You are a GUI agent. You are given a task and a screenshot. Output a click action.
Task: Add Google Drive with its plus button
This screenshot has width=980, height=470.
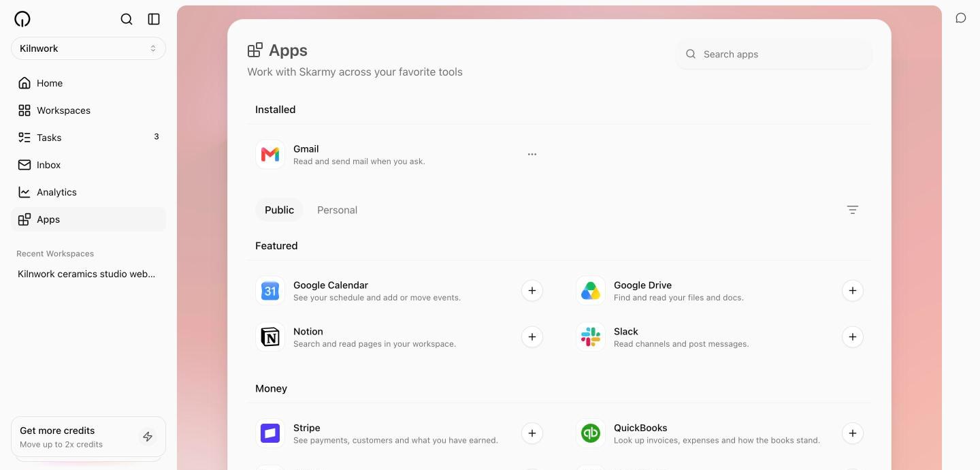853,291
